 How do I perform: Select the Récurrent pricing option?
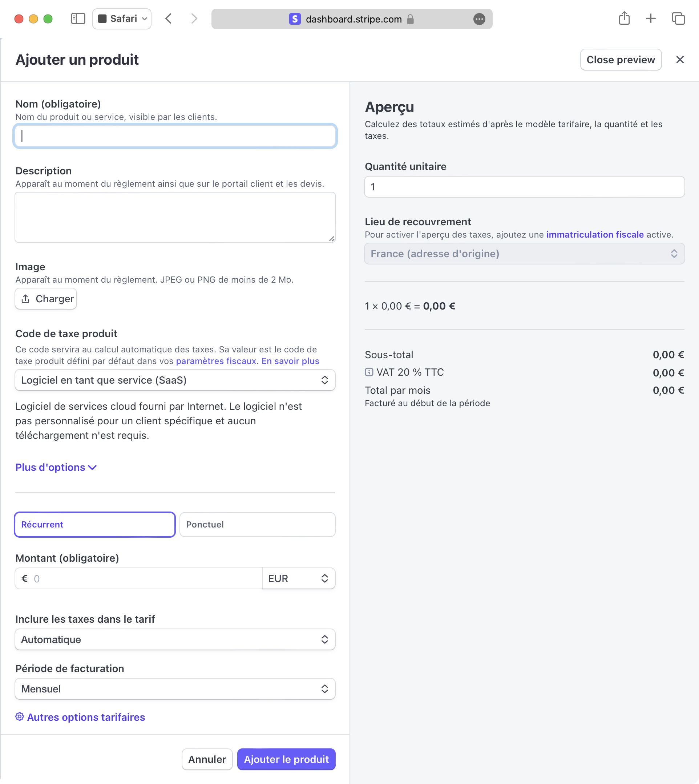point(95,524)
